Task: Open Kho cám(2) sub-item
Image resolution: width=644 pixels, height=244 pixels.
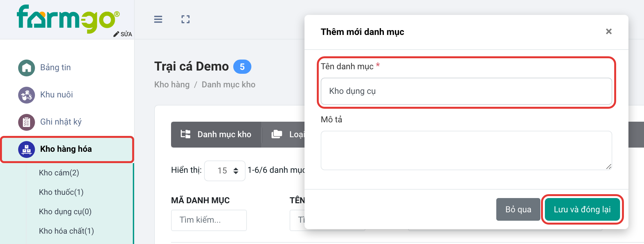Action: pyautogui.click(x=59, y=173)
